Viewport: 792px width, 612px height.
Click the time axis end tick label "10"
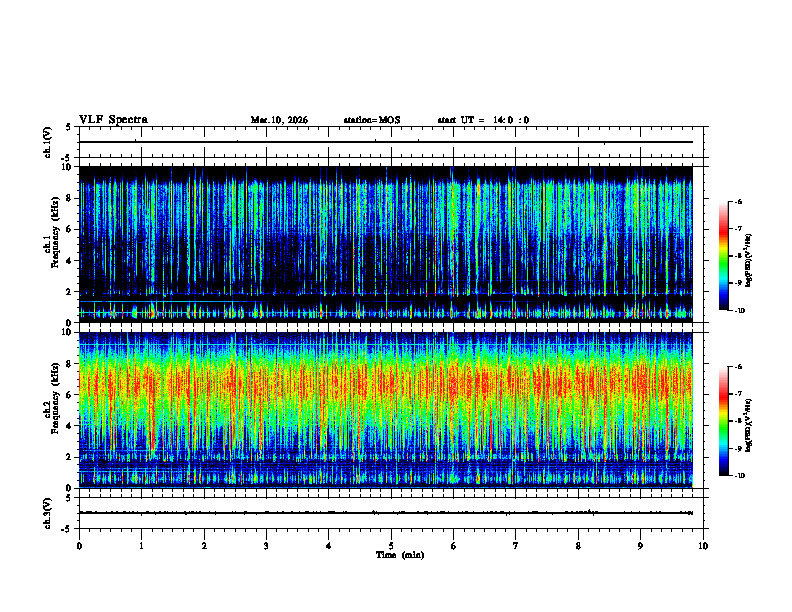point(703,546)
